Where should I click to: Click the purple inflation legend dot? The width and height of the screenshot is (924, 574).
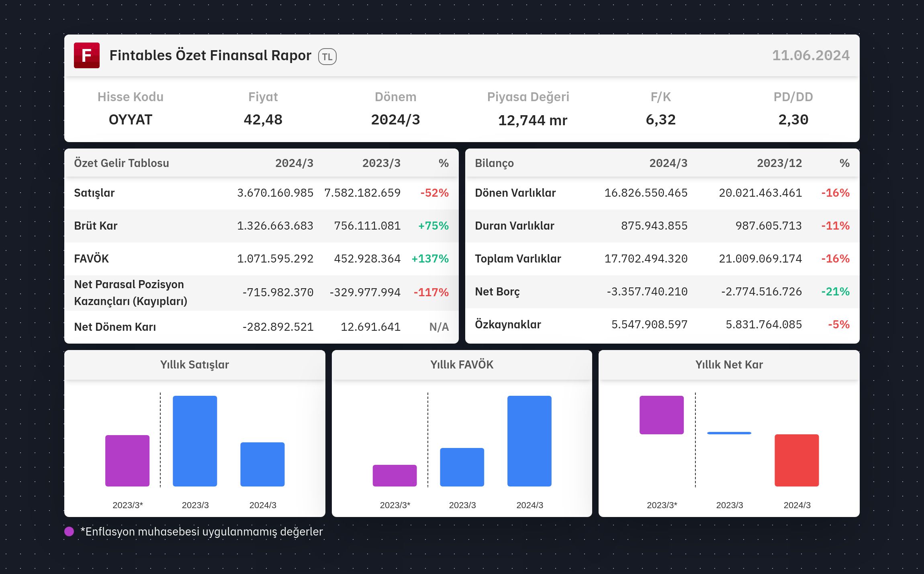point(69,531)
